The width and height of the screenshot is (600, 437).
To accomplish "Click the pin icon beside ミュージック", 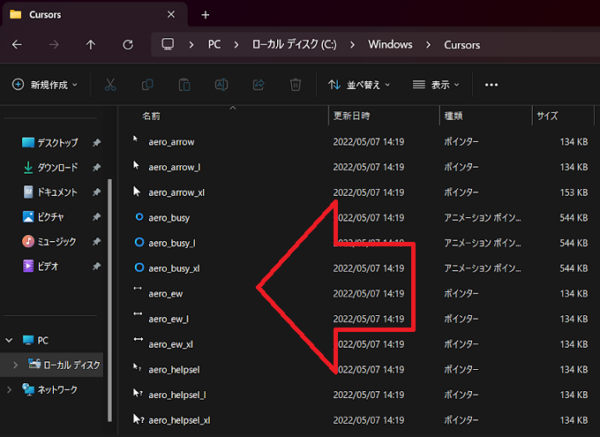I will [x=96, y=241].
